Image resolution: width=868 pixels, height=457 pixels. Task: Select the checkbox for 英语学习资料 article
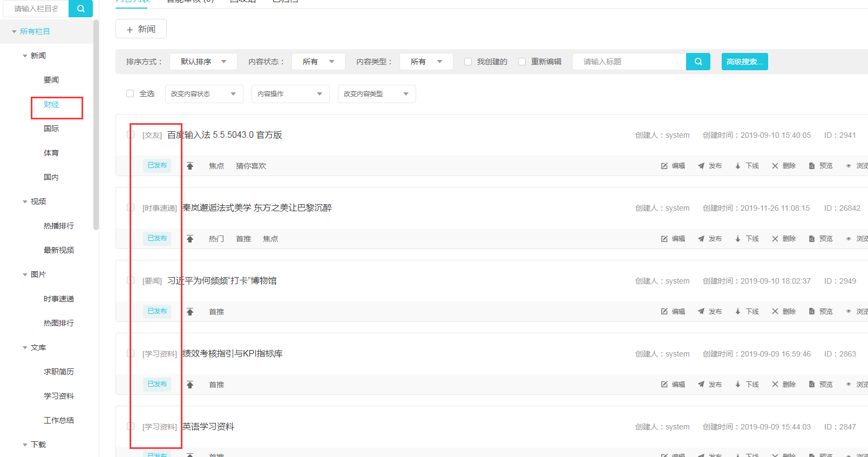coord(131,426)
